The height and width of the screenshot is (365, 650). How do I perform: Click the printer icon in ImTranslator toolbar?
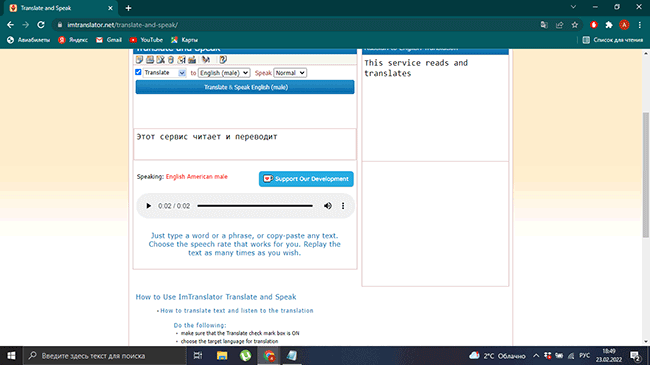pos(150,60)
